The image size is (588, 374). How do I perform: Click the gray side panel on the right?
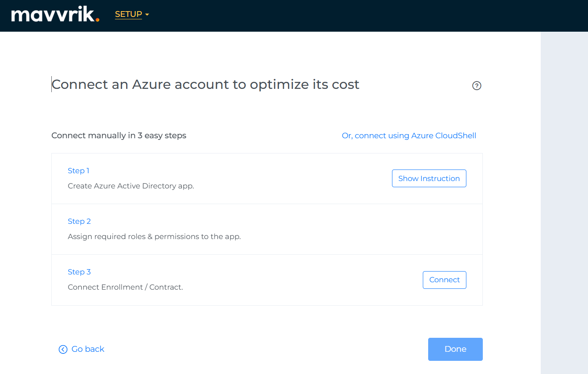(564, 202)
